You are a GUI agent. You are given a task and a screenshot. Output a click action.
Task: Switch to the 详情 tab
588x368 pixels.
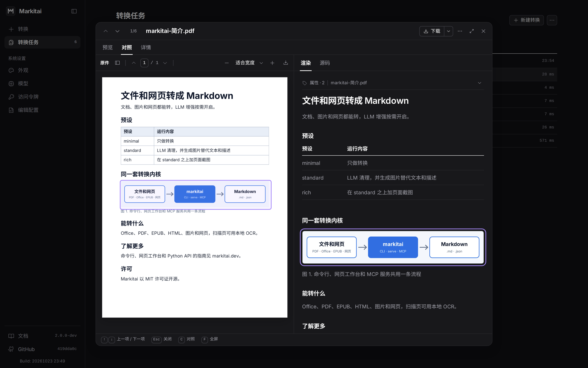click(146, 47)
